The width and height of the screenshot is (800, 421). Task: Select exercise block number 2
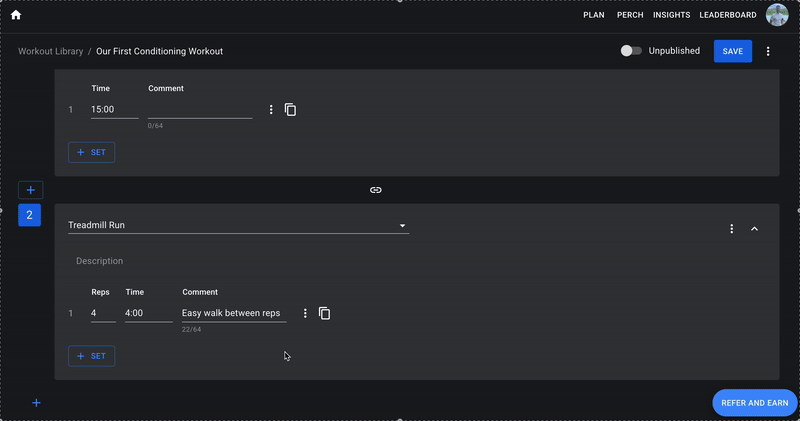(x=30, y=215)
